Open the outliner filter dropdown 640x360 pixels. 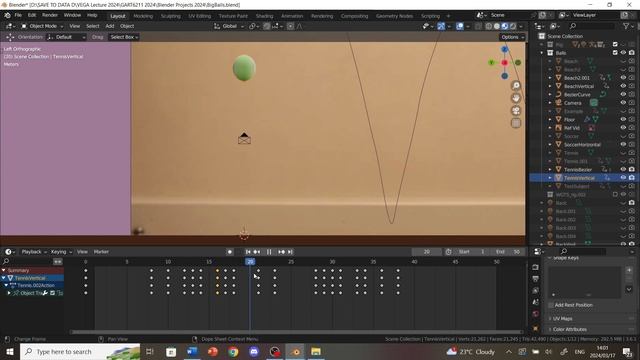628,26
